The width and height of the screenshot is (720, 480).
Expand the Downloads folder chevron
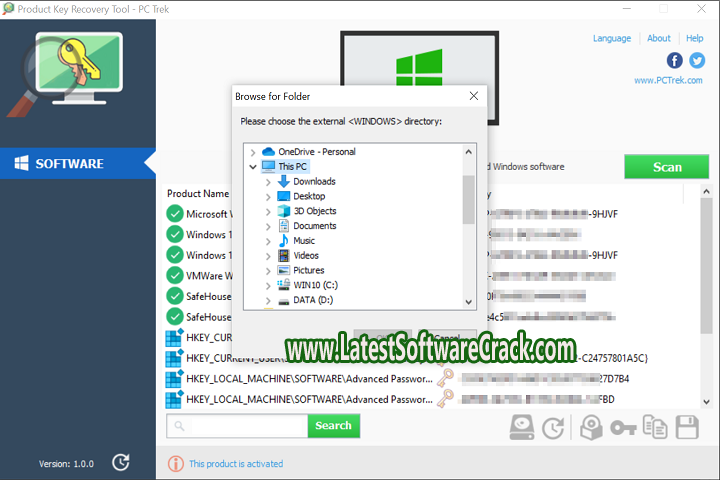pos(268,182)
